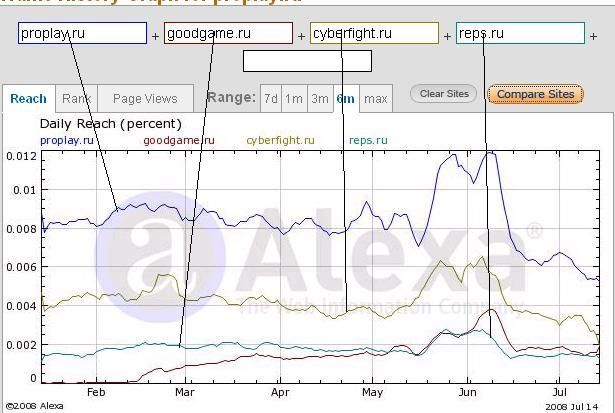Set range to 6m
Viewport: 615px width, 413px height.
click(346, 98)
